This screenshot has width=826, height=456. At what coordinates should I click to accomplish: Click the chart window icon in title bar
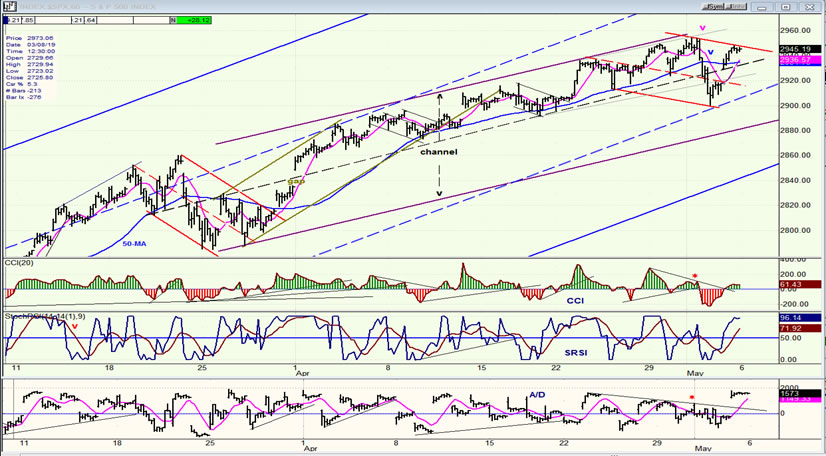[x=8, y=6]
